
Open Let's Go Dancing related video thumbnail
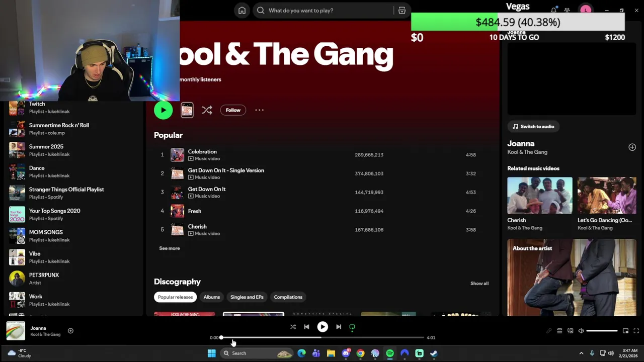pos(607,196)
